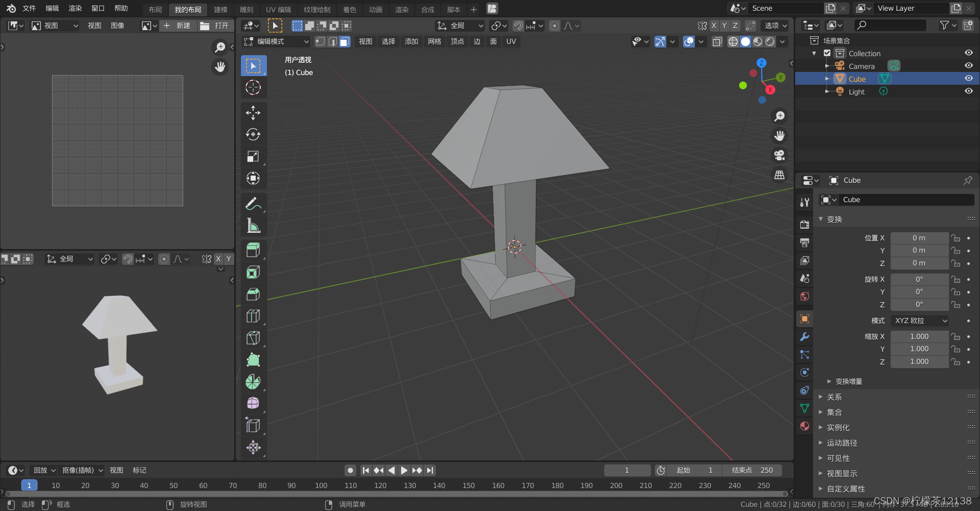
Task: Jump to the end frame
Action: (430, 470)
